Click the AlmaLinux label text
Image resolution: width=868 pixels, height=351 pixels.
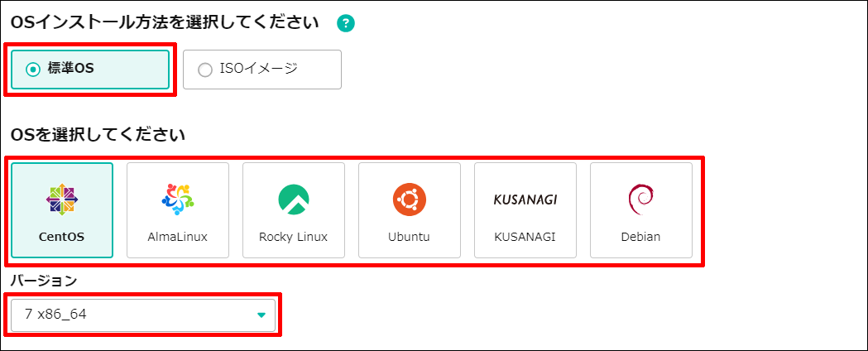point(178,238)
